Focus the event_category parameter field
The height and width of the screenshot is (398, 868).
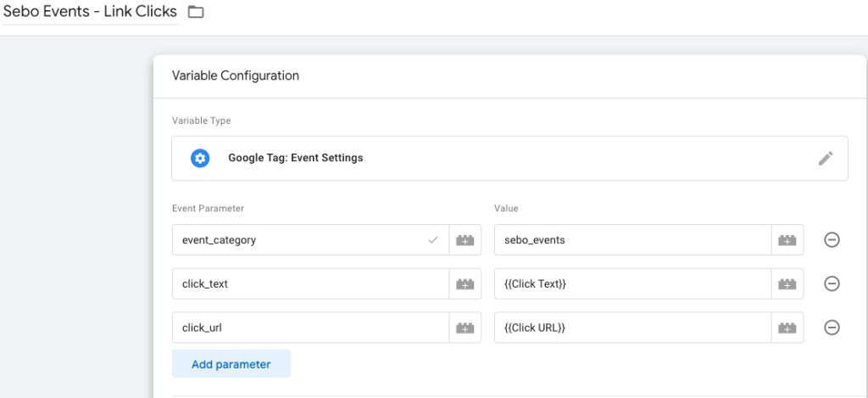tap(310, 240)
